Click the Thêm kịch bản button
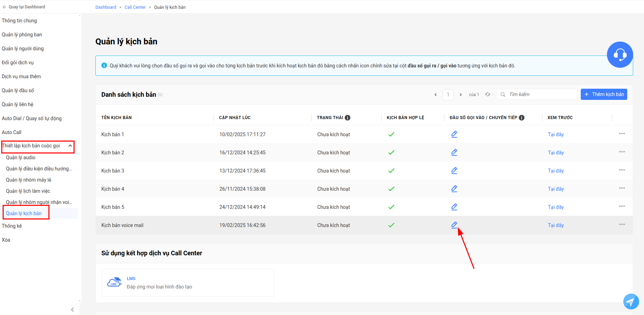Viewport: 644px width, 315px height. [x=604, y=94]
